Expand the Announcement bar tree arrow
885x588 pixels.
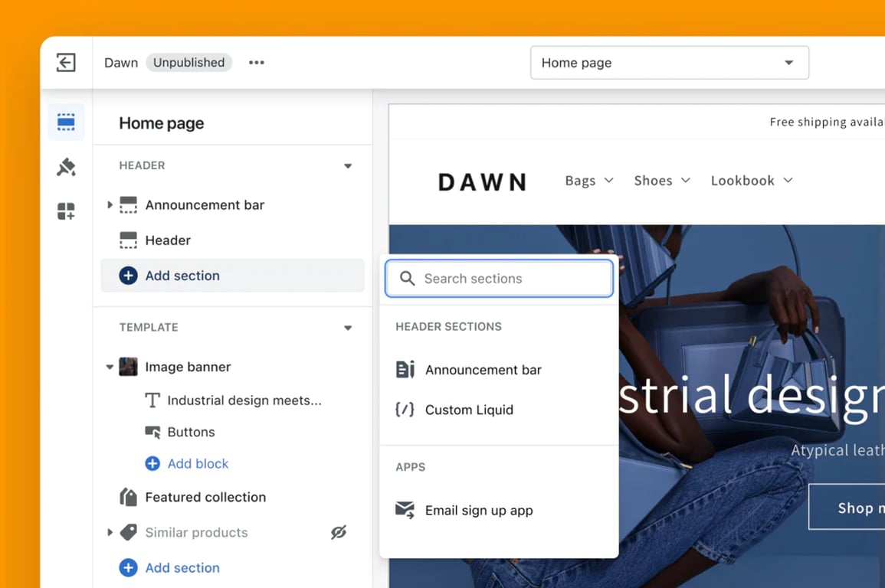110,204
